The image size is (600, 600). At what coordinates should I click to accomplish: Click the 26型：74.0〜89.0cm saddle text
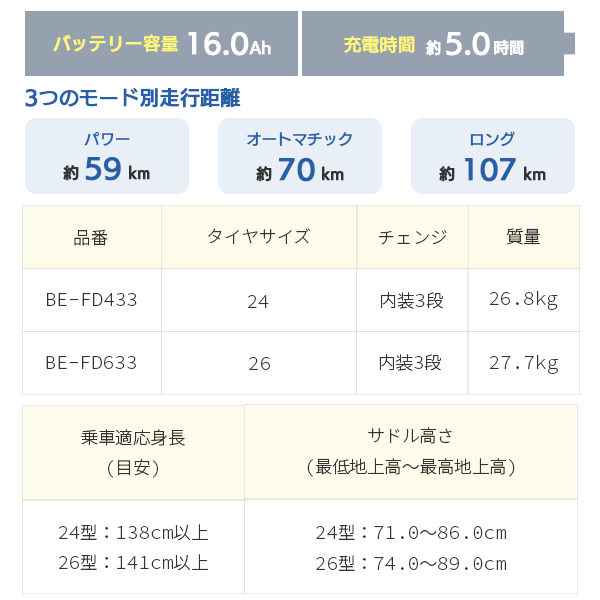411,563
